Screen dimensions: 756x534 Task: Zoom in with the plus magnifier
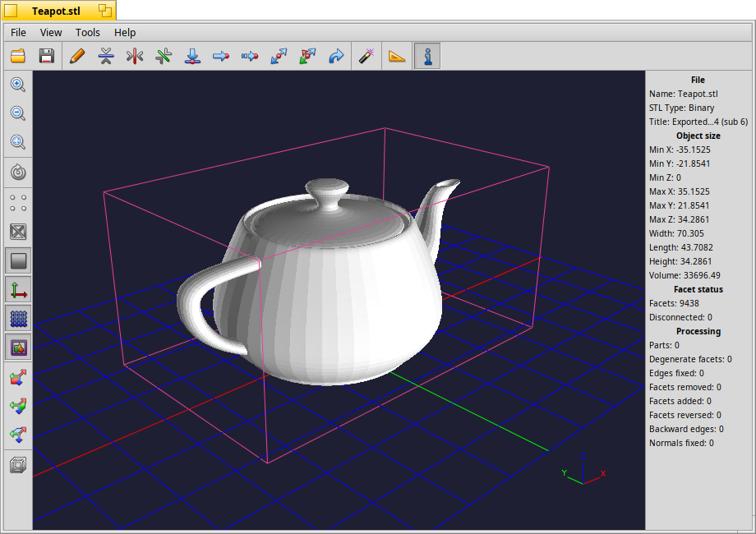18,85
